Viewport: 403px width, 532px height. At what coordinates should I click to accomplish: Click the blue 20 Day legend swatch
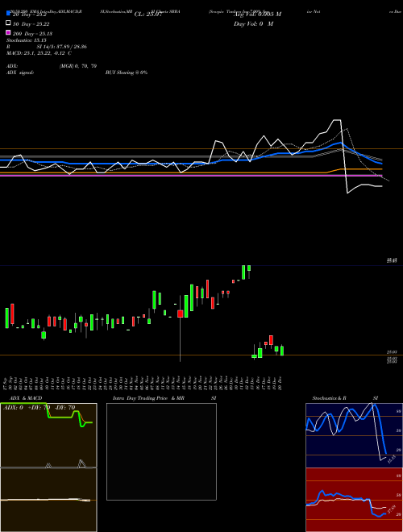pos(9,13)
